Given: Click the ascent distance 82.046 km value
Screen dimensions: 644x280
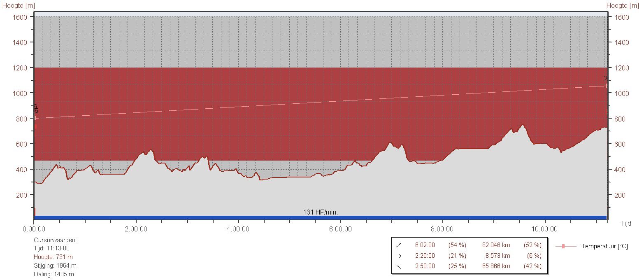Looking at the screenshot, I should point(496,245).
